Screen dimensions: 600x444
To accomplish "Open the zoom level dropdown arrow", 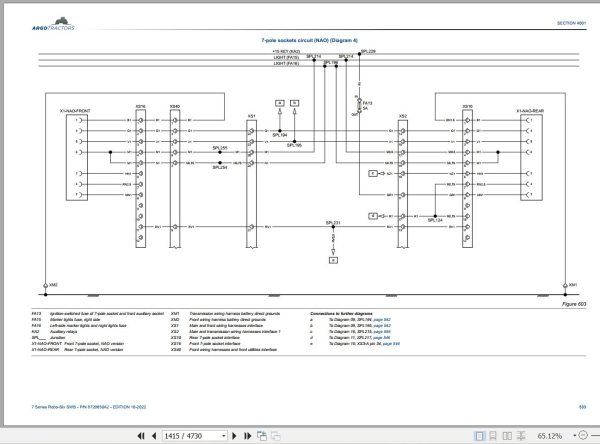I will (574, 436).
